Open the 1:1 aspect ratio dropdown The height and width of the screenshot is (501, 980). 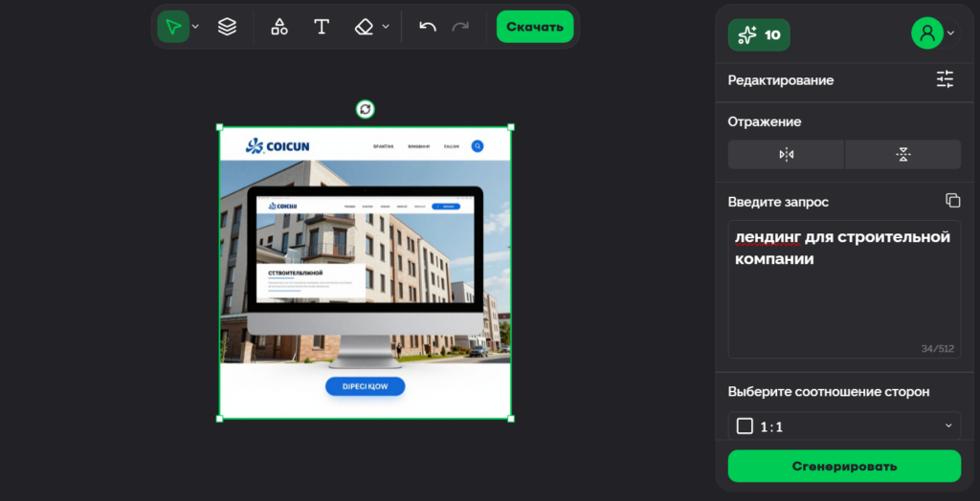pos(844,426)
